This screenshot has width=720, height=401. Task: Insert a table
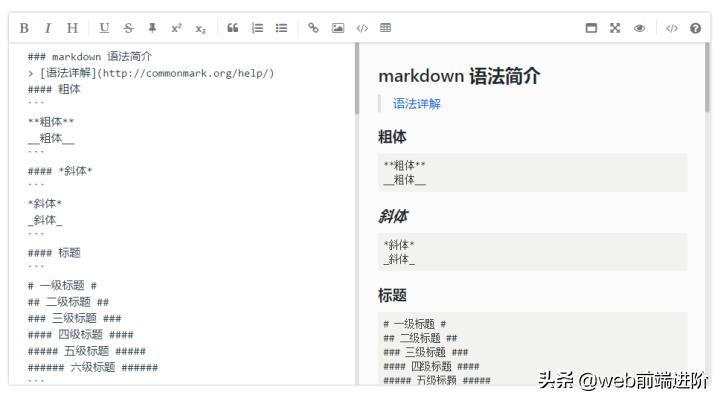pyautogui.click(x=386, y=28)
